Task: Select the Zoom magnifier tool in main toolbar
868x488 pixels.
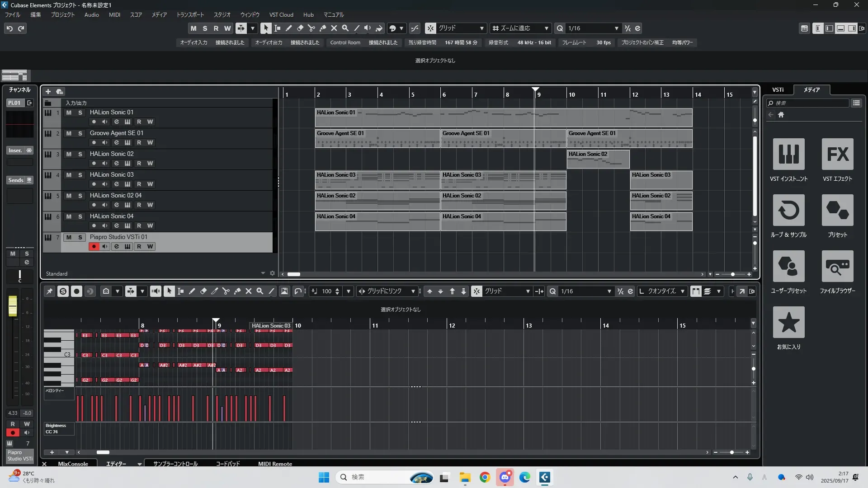Action: 345,28
